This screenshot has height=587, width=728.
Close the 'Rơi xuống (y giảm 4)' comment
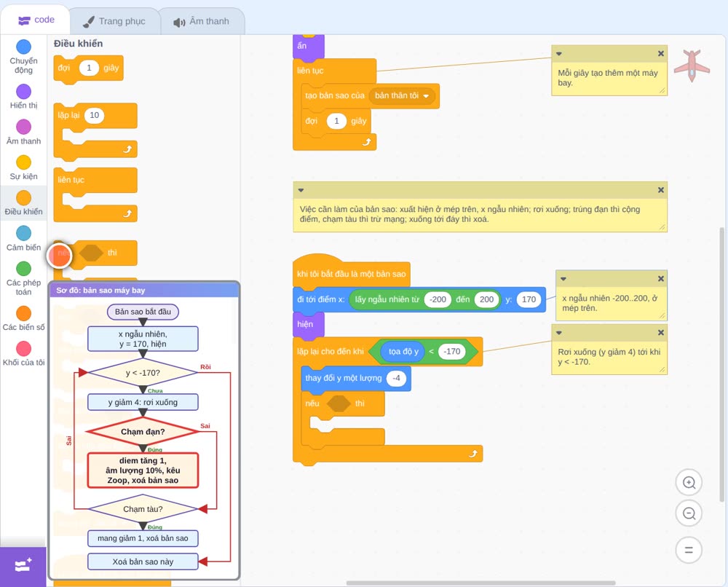point(661,333)
